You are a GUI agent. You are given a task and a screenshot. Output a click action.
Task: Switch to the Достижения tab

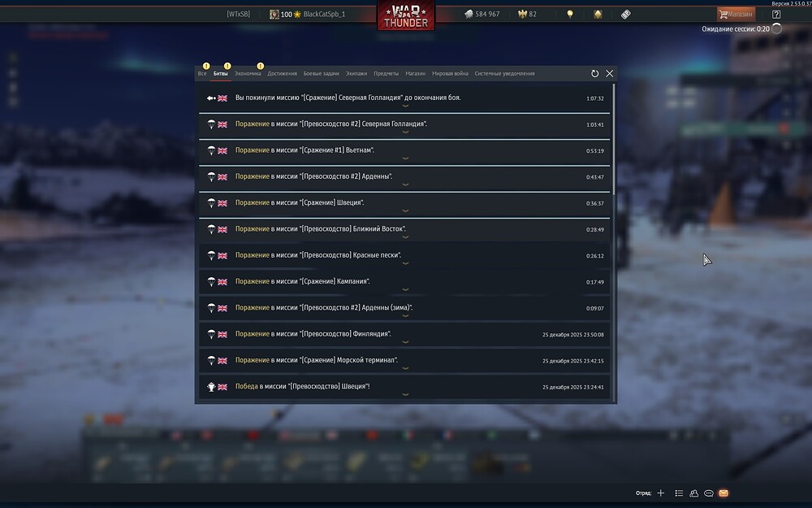click(x=283, y=74)
